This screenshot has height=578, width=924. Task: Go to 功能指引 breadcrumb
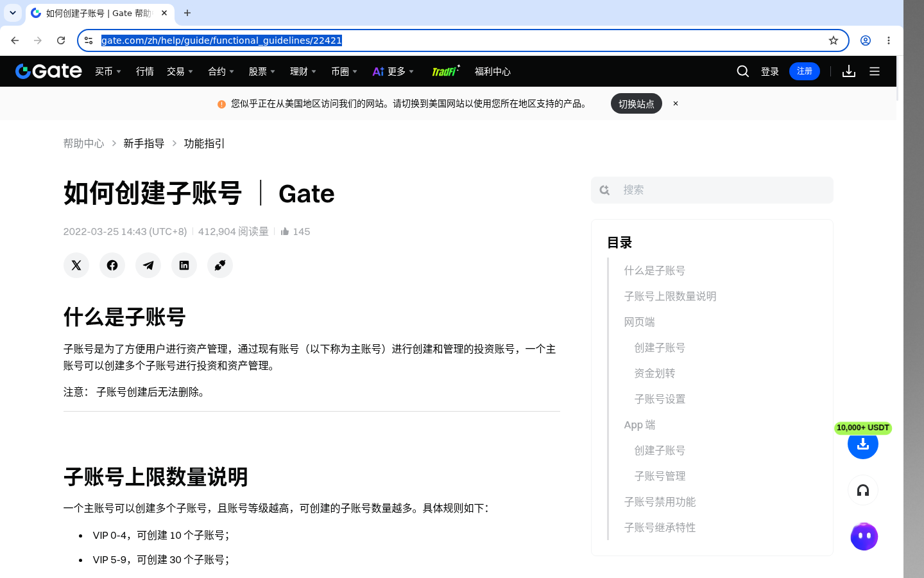[x=204, y=143]
